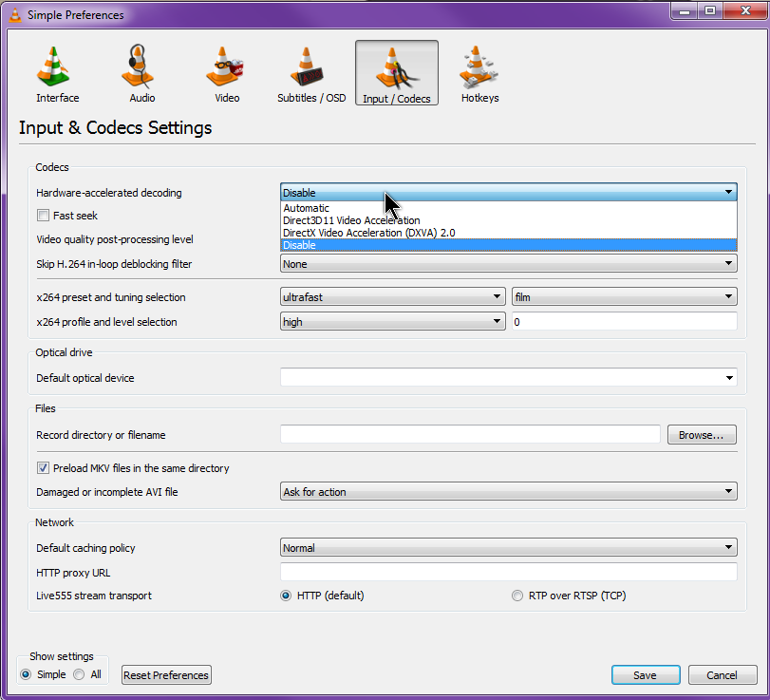Cancel the preferences dialog
Image resolution: width=770 pixels, height=700 pixels.
(722, 675)
